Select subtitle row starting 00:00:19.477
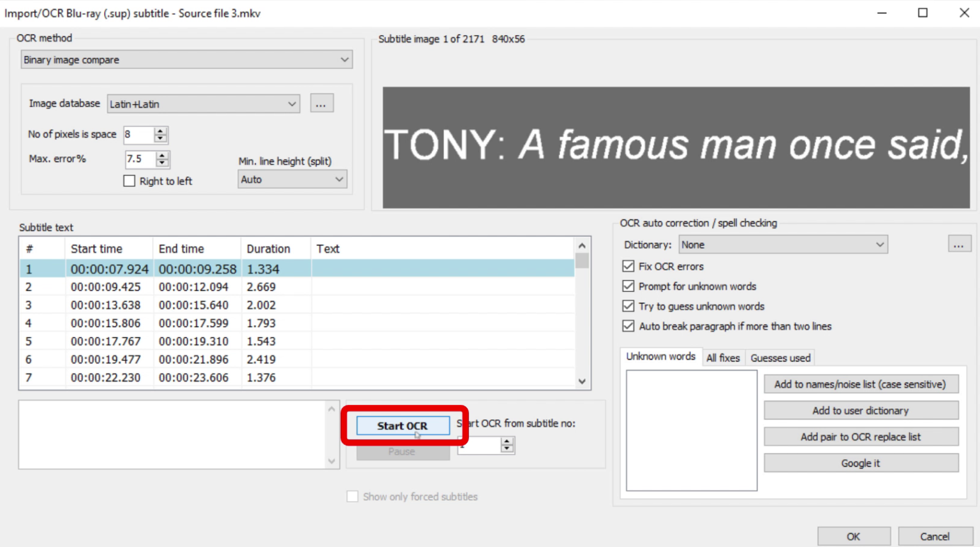This screenshot has height=547, width=980. coord(297,360)
